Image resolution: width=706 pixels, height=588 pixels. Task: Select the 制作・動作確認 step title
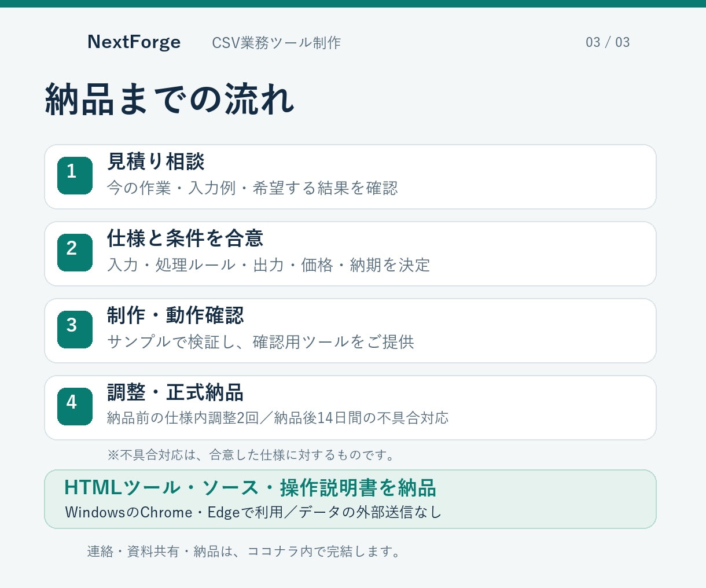coord(175,315)
